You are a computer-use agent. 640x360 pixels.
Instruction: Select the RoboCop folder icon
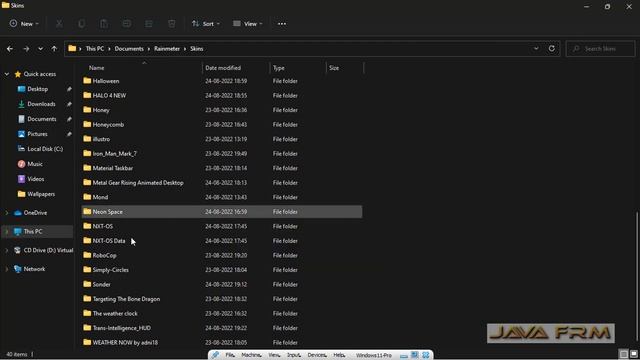tap(87, 255)
